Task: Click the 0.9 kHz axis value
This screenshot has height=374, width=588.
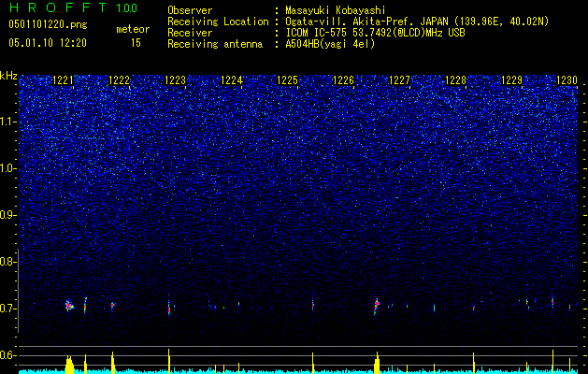Action: coord(7,215)
